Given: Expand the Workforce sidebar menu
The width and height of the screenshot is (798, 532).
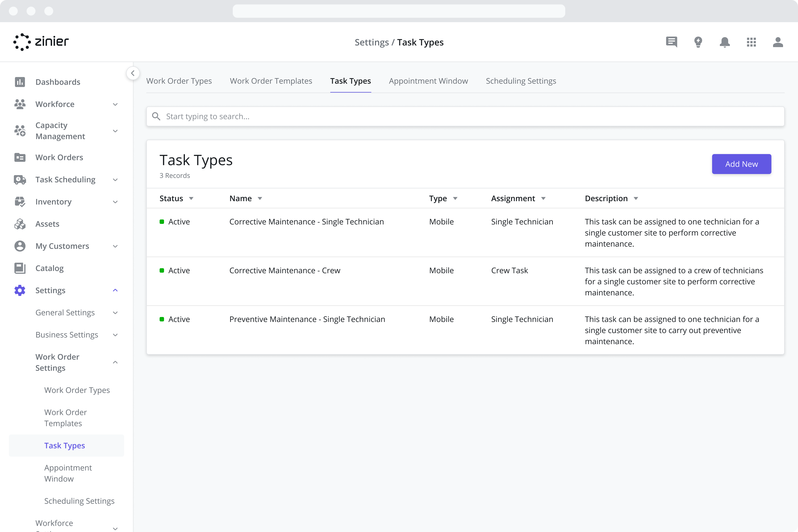Looking at the screenshot, I should tap(115, 104).
